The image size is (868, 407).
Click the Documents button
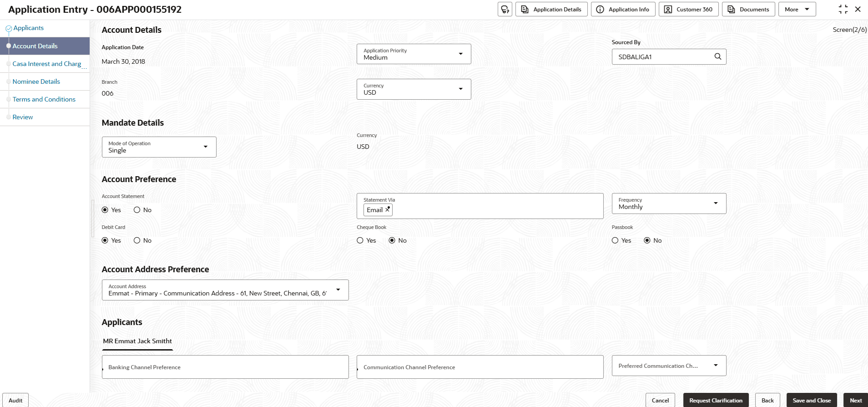748,9
